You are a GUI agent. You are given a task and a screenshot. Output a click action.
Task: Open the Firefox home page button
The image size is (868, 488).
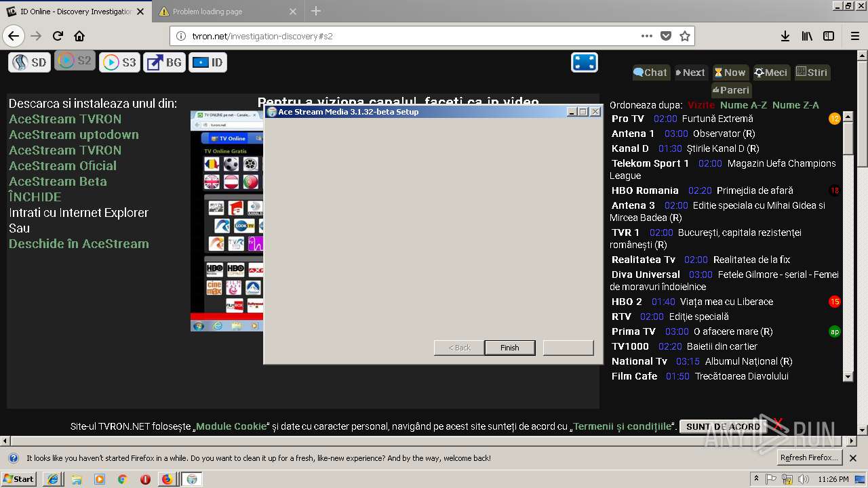79,36
